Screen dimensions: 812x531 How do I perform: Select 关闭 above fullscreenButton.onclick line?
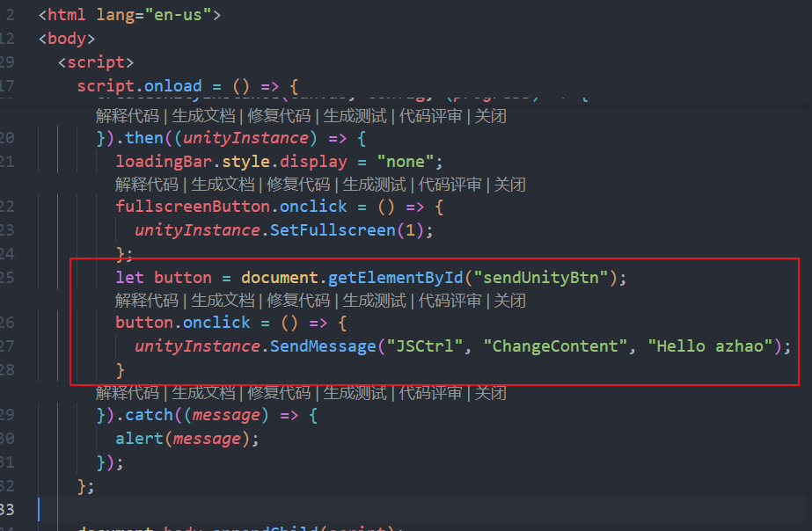[509, 185]
